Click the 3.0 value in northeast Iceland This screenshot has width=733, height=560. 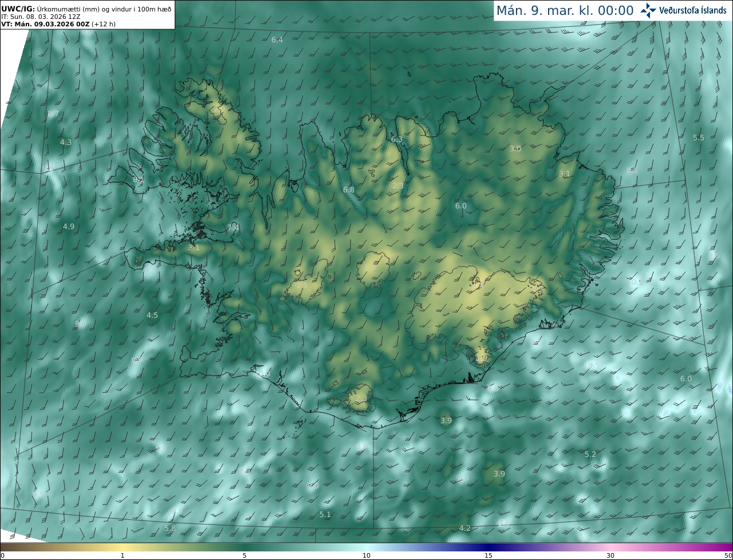(515, 148)
